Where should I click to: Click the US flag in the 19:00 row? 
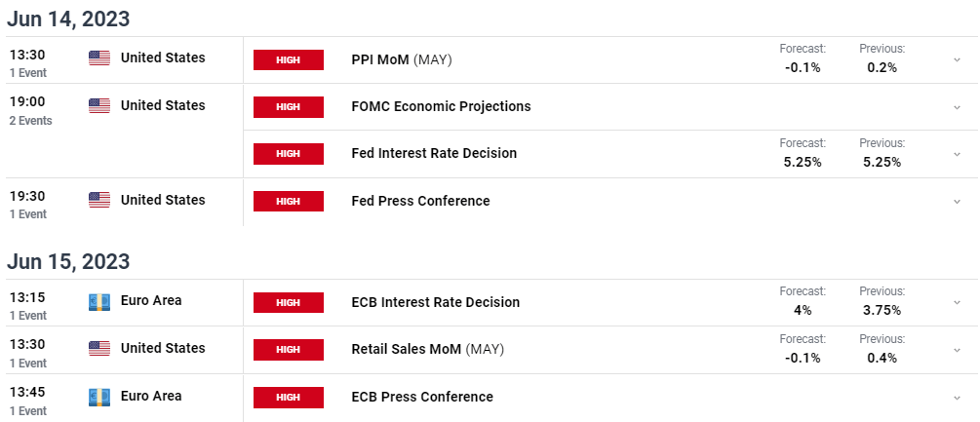tap(99, 105)
